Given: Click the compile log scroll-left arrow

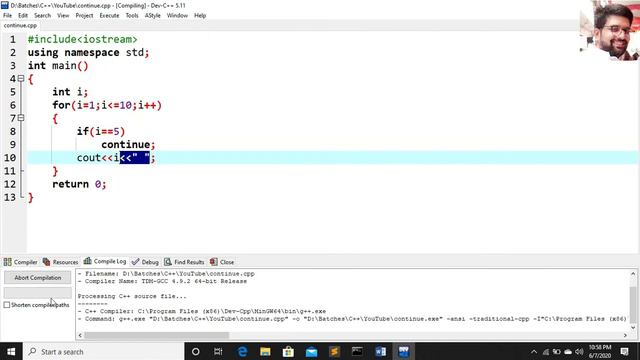Looking at the screenshot, I should click(80, 335).
